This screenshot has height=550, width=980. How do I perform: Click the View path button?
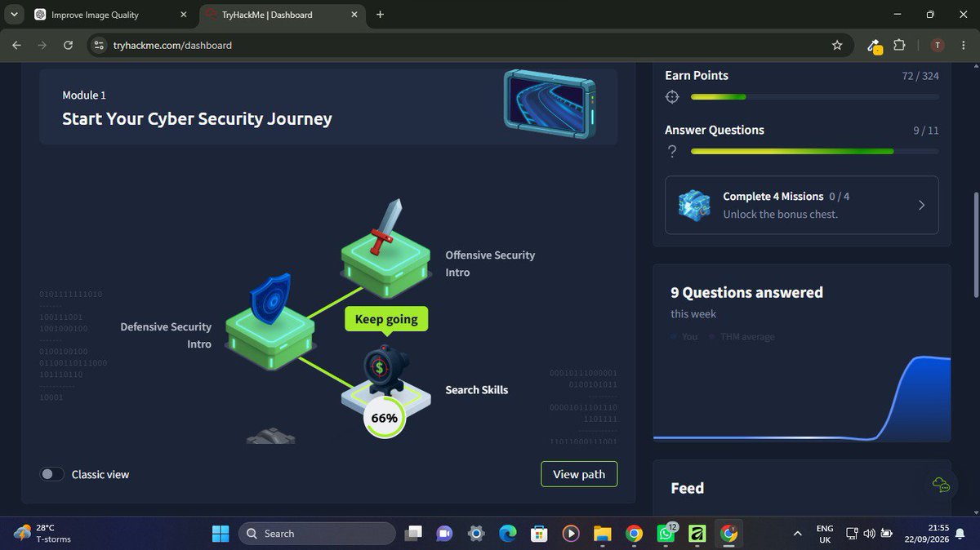[x=579, y=474]
